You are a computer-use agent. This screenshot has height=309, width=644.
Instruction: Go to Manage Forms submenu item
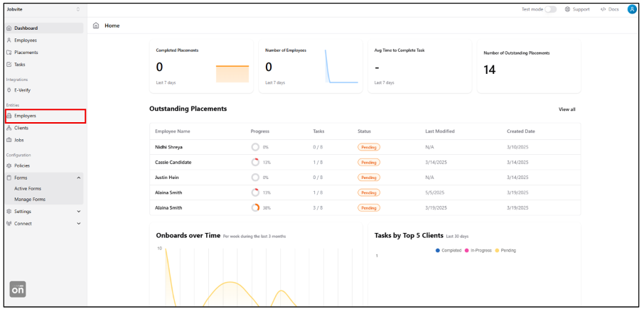[x=29, y=200]
